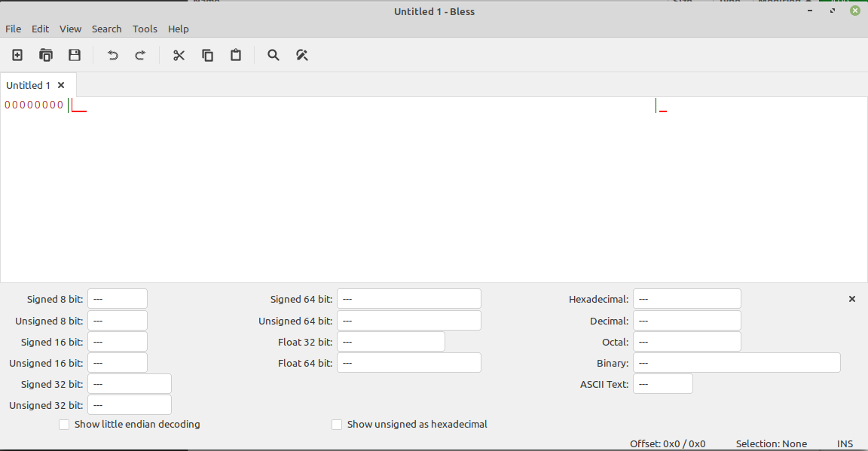Viewport: 868px width, 451px height.
Task: Paste bytes from clipboard
Action: (236, 55)
